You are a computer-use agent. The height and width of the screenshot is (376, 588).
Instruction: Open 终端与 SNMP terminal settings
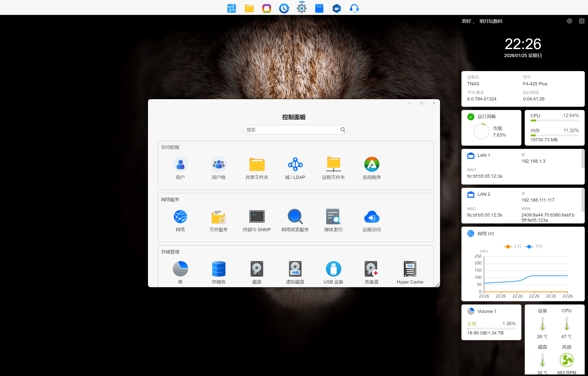[257, 217]
